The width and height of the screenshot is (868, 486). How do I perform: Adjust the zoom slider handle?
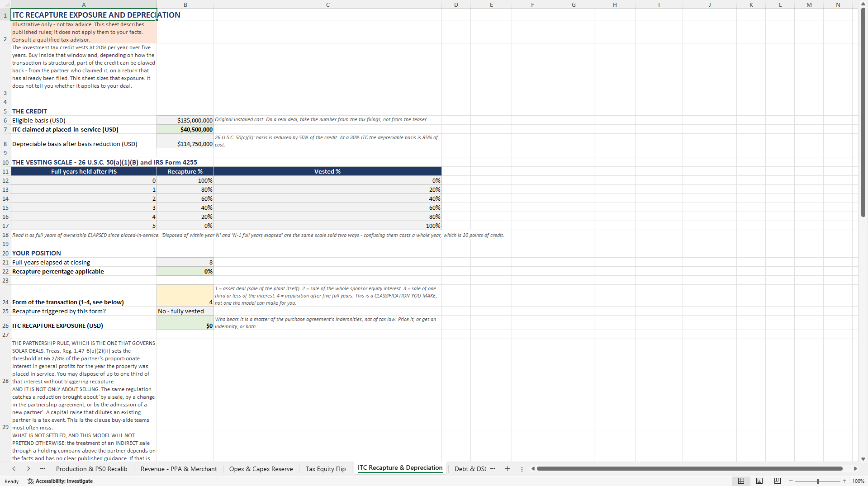[x=818, y=481]
